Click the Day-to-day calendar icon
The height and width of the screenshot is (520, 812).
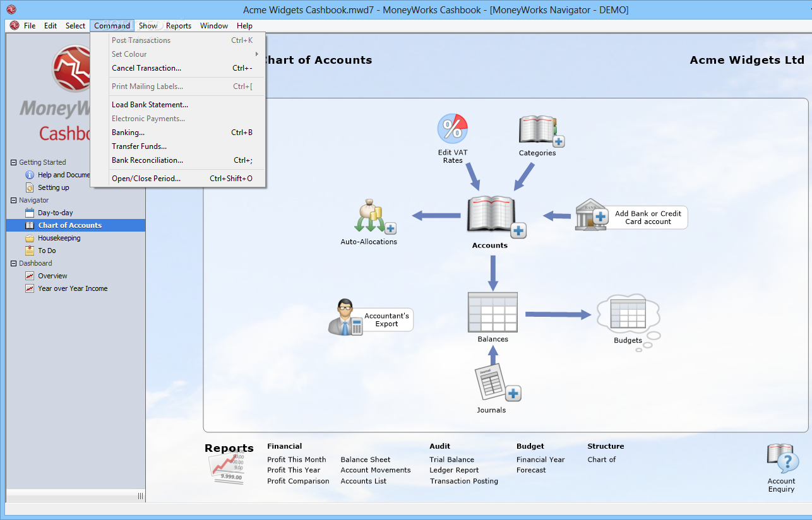(x=30, y=213)
